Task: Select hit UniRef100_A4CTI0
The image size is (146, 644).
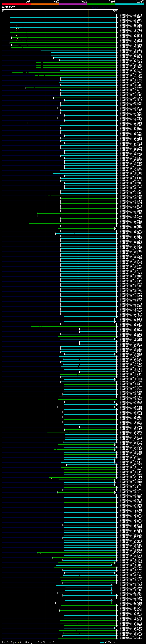Action: click(131, 100)
